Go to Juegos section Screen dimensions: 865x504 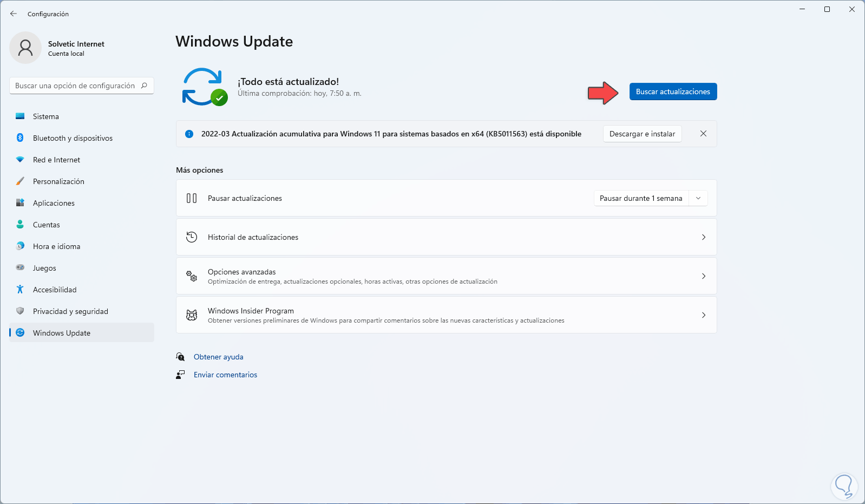(82, 268)
